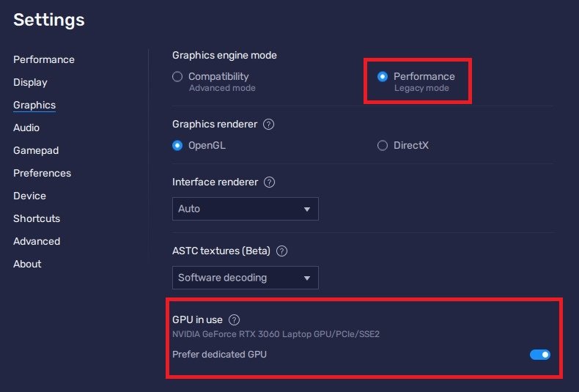This screenshot has width=579, height=392.
Task: View the About section
Action: click(x=27, y=264)
